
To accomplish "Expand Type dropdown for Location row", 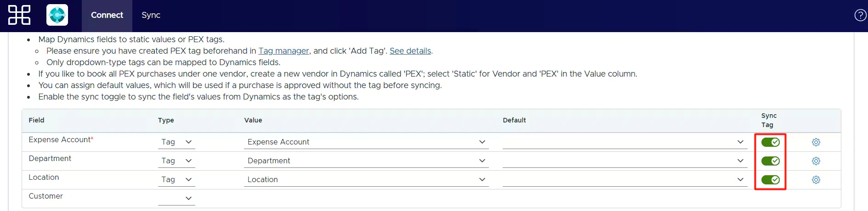I will coord(176,180).
